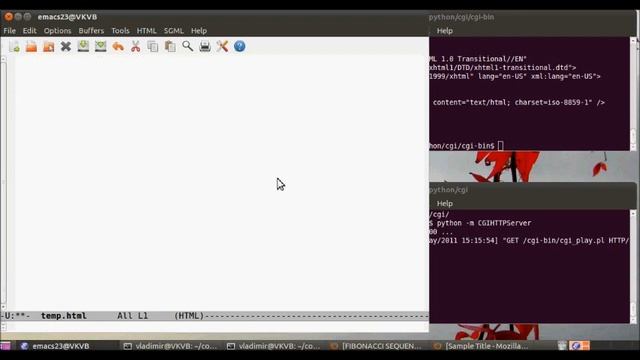Undo with the orange arrow icon
The image size is (640, 360).
pyautogui.click(x=118, y=47)
